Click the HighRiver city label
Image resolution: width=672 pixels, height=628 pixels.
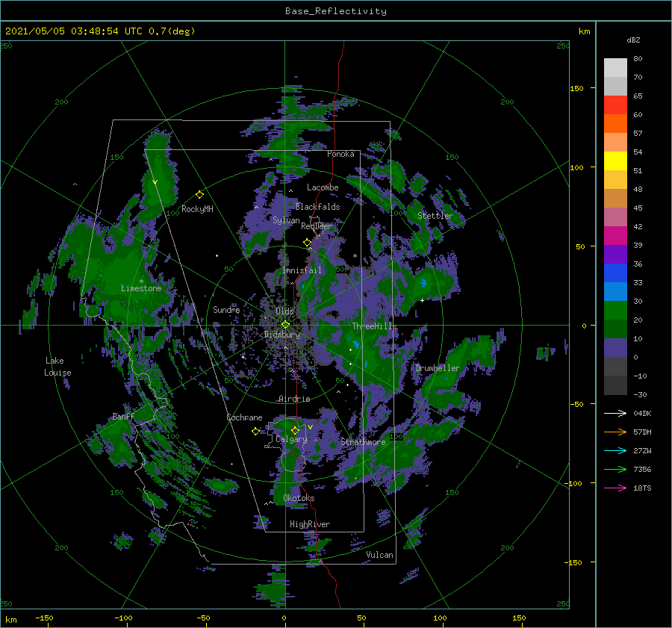(x=310, y=524)
